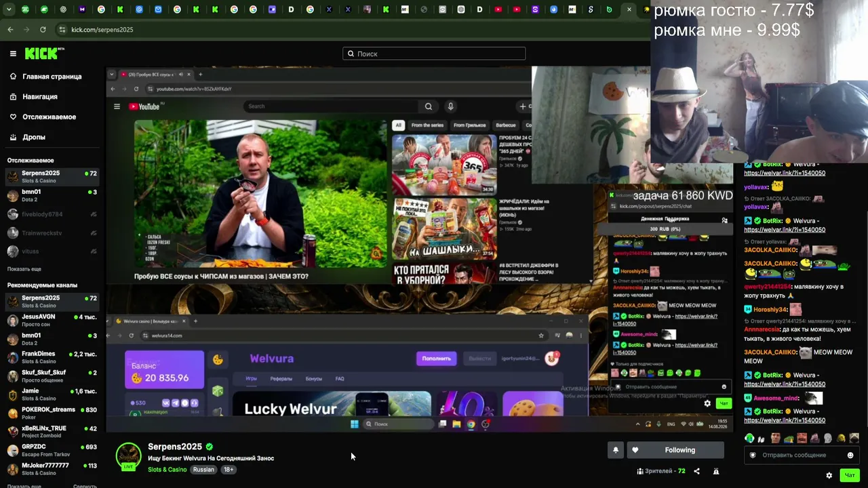Click the report icon next to share
The width and height of the screenshot is (868, 488).
click(x=716, y=471)
